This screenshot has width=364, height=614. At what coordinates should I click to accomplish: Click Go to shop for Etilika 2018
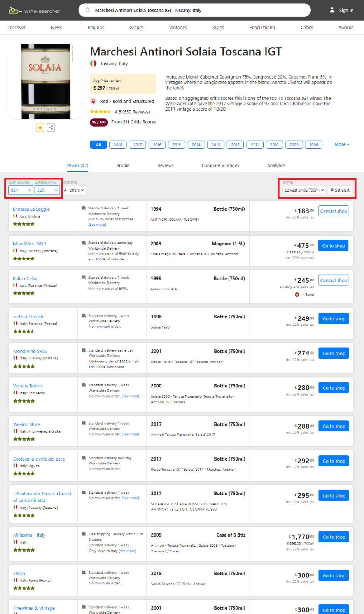(x=334, y=575)
